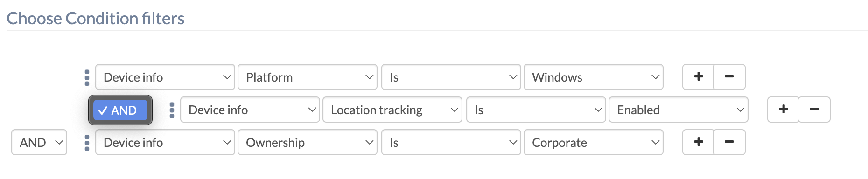The width and height of the screenshot is (868, 179).
Task: Open the Windows value dropdown
Action: tap(594, 77)
